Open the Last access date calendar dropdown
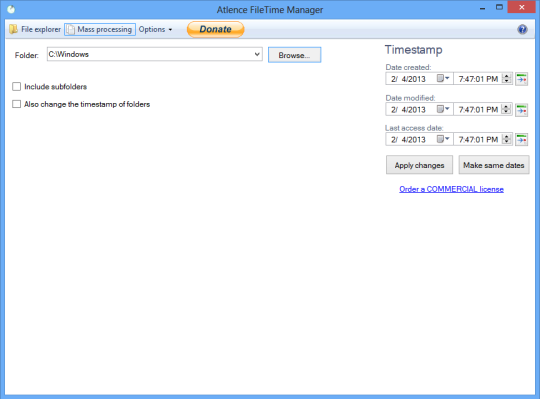540x399 pixels. (x=443, y=139)
